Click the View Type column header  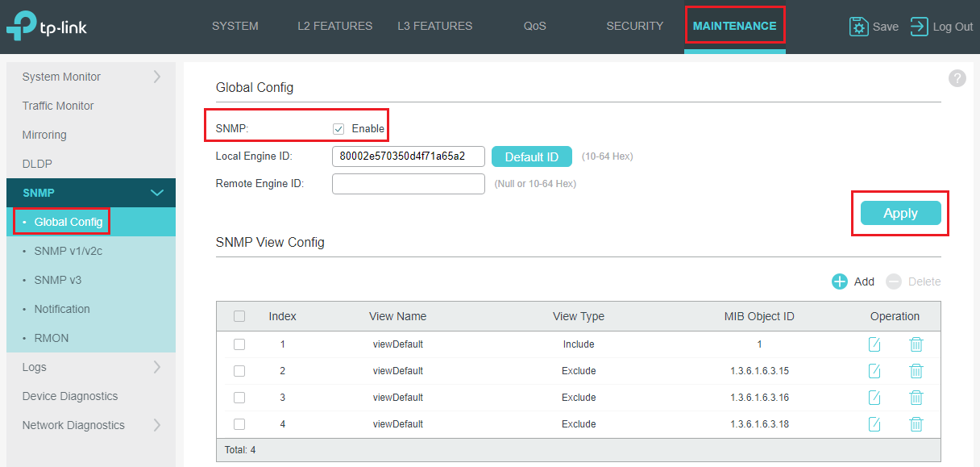pos(579,316)
